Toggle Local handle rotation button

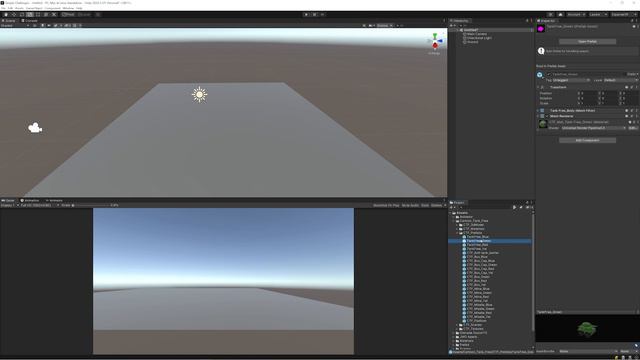(x=84, y=15)
